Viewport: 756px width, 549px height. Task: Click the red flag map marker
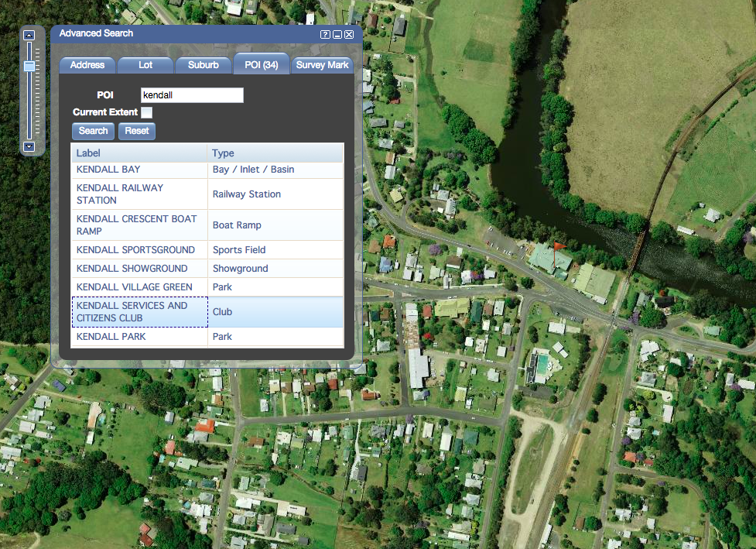coord(557,249)
